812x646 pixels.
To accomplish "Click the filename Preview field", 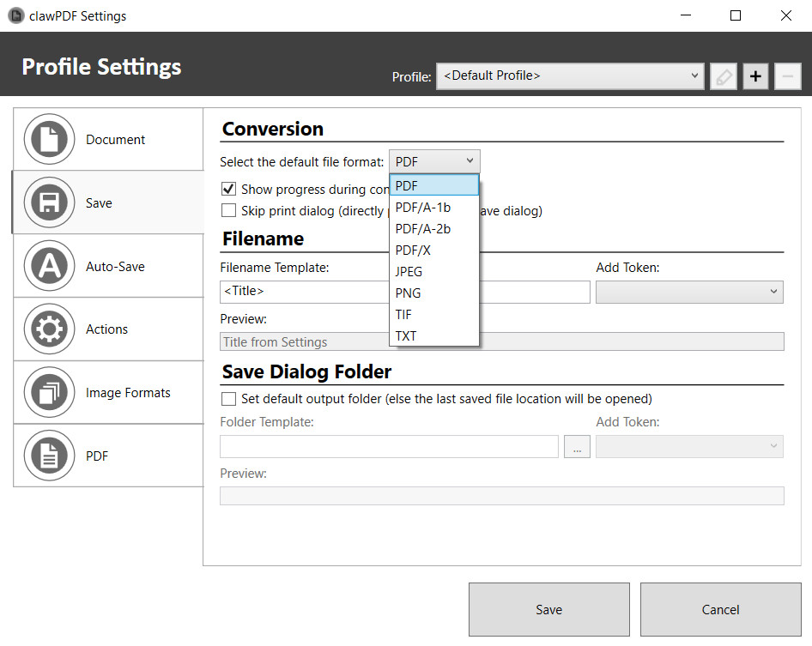I will 502,341.
